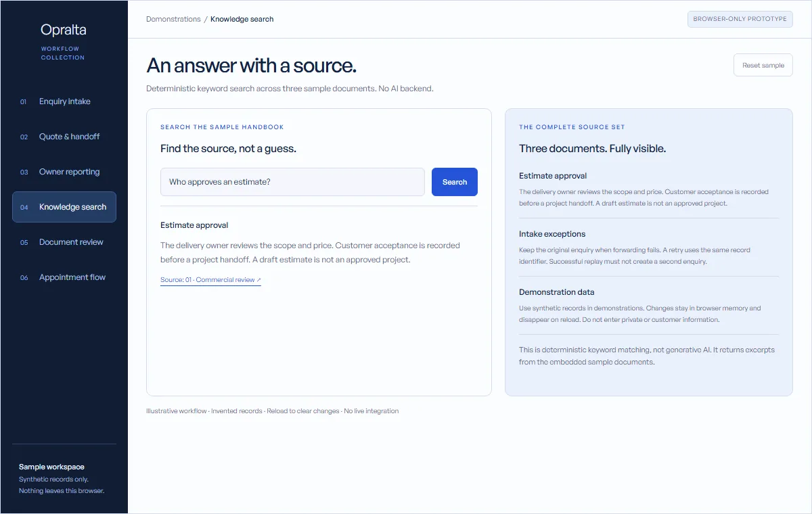Open Appointment flow workflow
The height and width of the screenshot is (514, 812).
(x=64, y=277)
